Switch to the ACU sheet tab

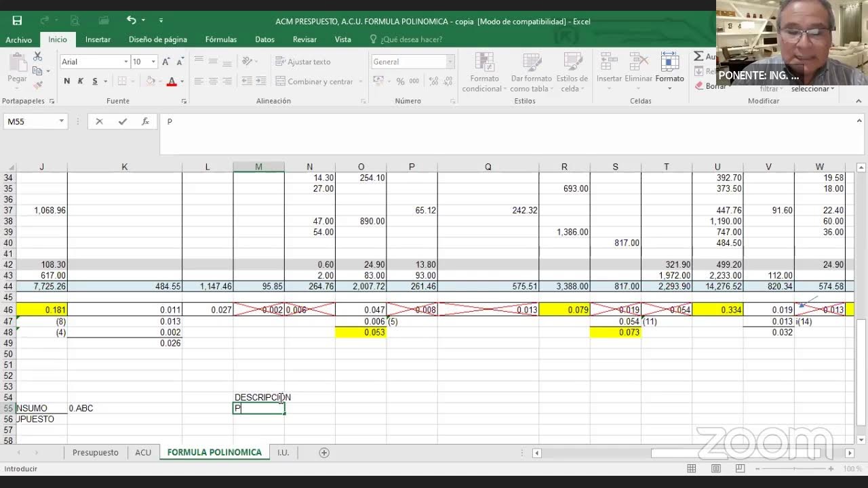pos(143,452)
